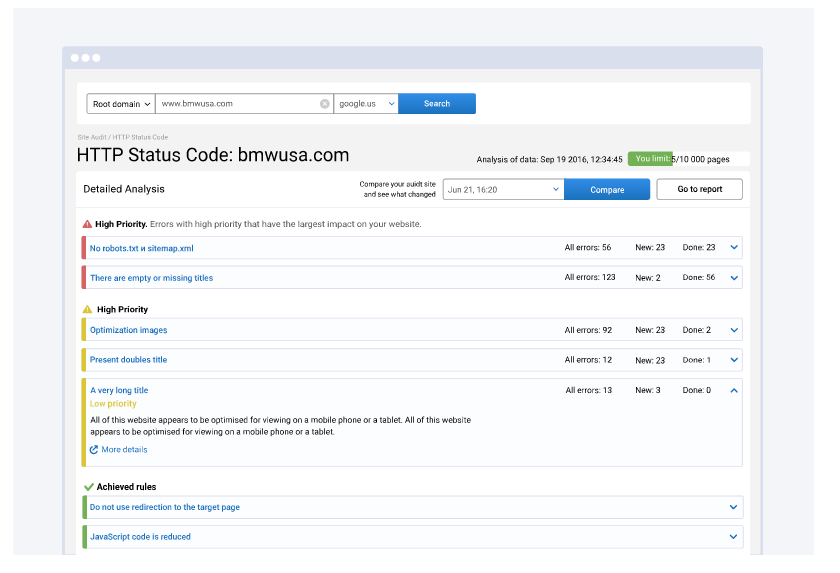
Task: Click the Low priority label
Action: [x=113, y=404]
